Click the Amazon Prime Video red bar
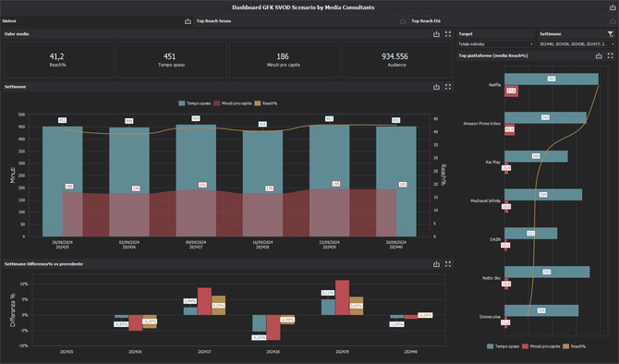The image size is (619, 364). 509,129
